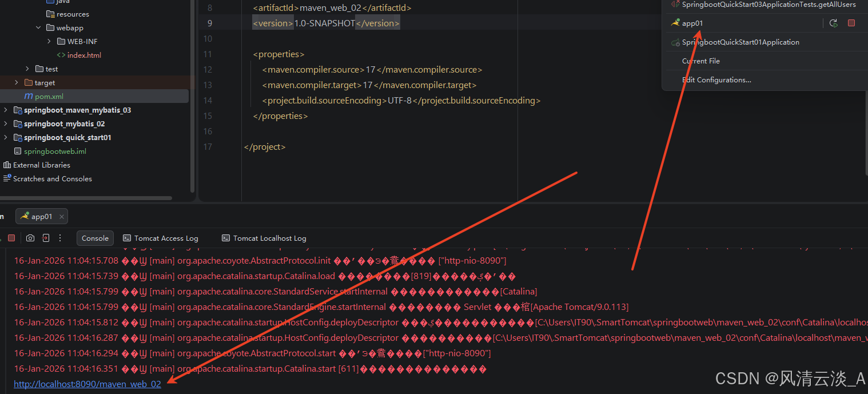Select pom.xml in project tree
This screenshot has height=394, width=868.
coord(49,97)
